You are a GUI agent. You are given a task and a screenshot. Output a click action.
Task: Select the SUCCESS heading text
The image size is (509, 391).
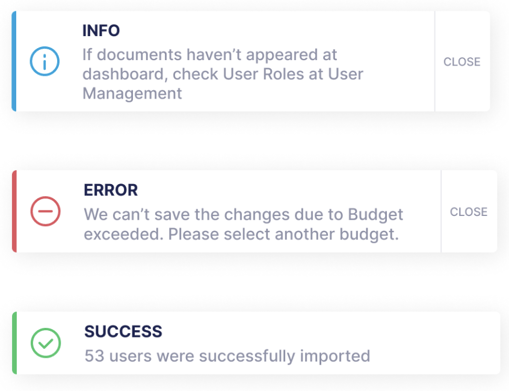point(123,331)
